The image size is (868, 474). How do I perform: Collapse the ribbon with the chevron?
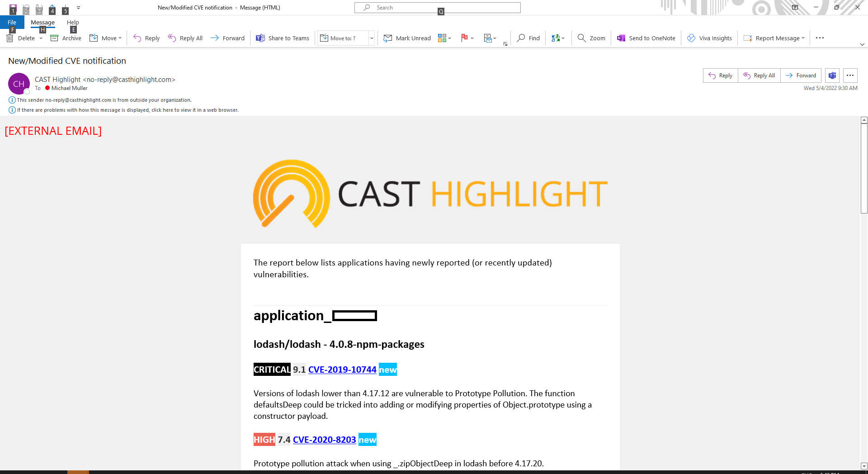(x=862, y=44)
